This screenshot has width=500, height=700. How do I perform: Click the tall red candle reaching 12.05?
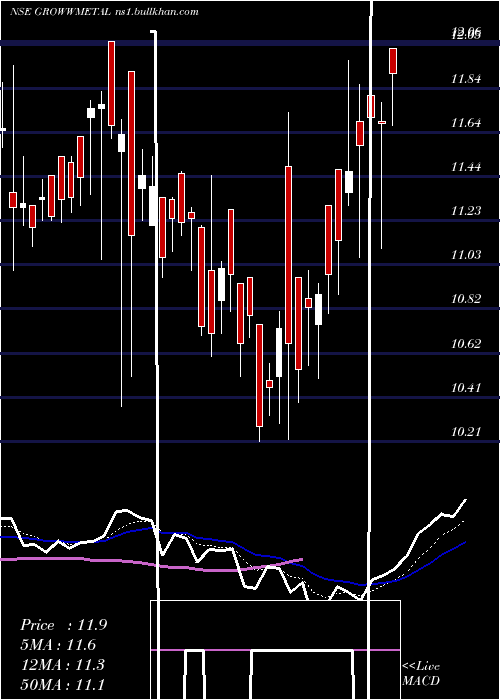click(111, 83)
